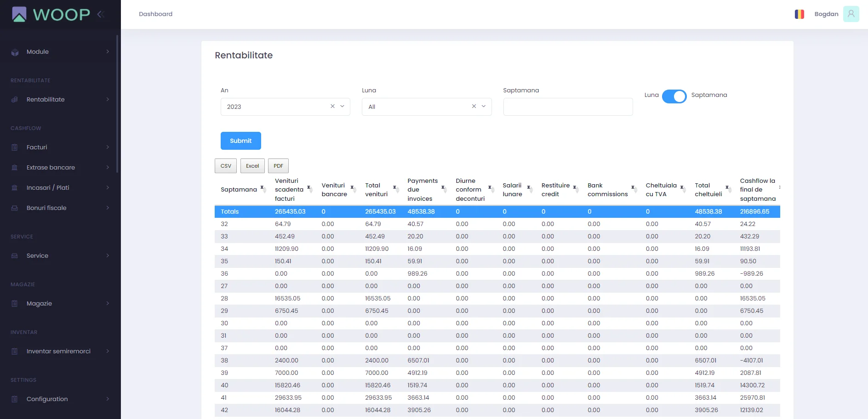868x419 pixels.
Task: Open the Dashboard menu item
Action: 155,14
